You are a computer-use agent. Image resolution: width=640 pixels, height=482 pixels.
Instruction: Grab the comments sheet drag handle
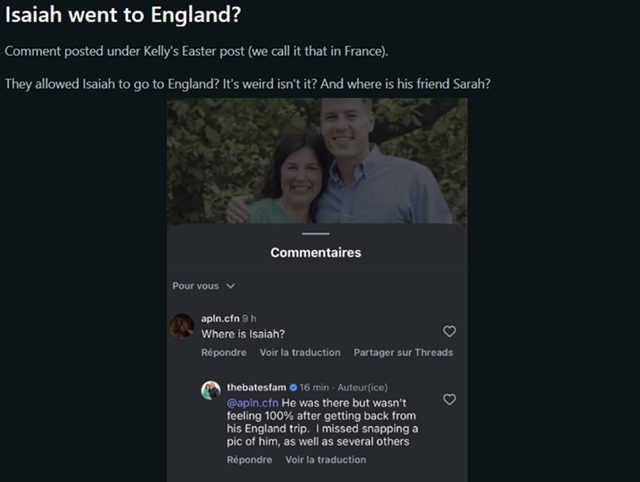pos(316,234)
